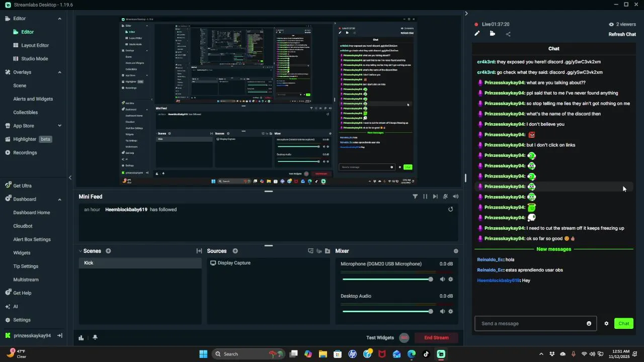The width and height of the screenshot is (644, 362).
Task: Open the folder icon next to the stream info pencil
Action: 492,34
